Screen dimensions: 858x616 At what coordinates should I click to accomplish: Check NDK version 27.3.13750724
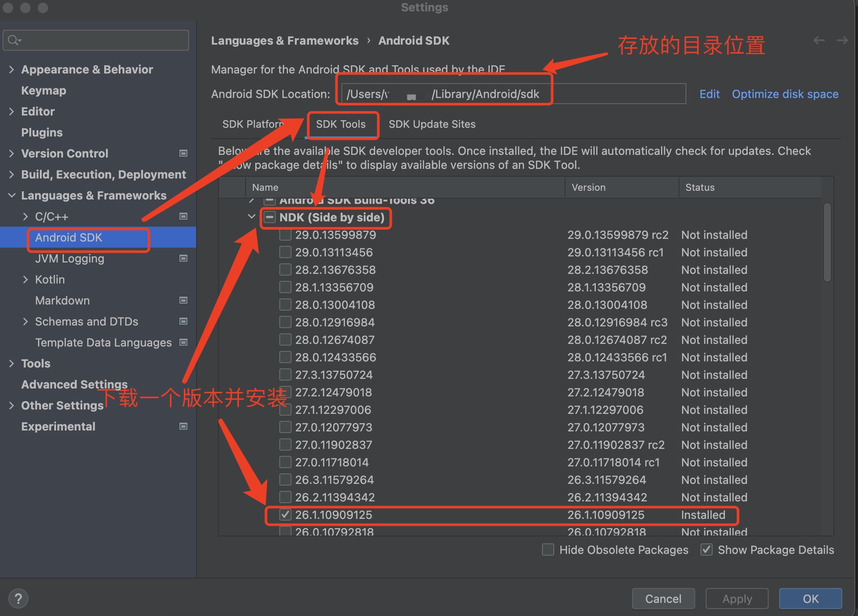click(285, 375)
